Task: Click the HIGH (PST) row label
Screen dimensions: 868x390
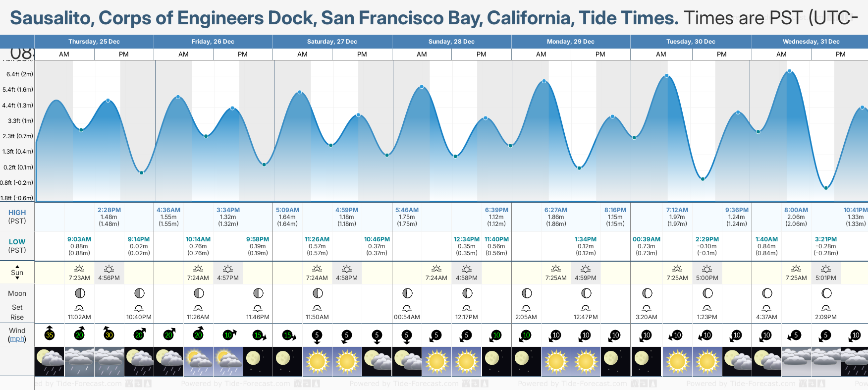Action: point(17,217)
